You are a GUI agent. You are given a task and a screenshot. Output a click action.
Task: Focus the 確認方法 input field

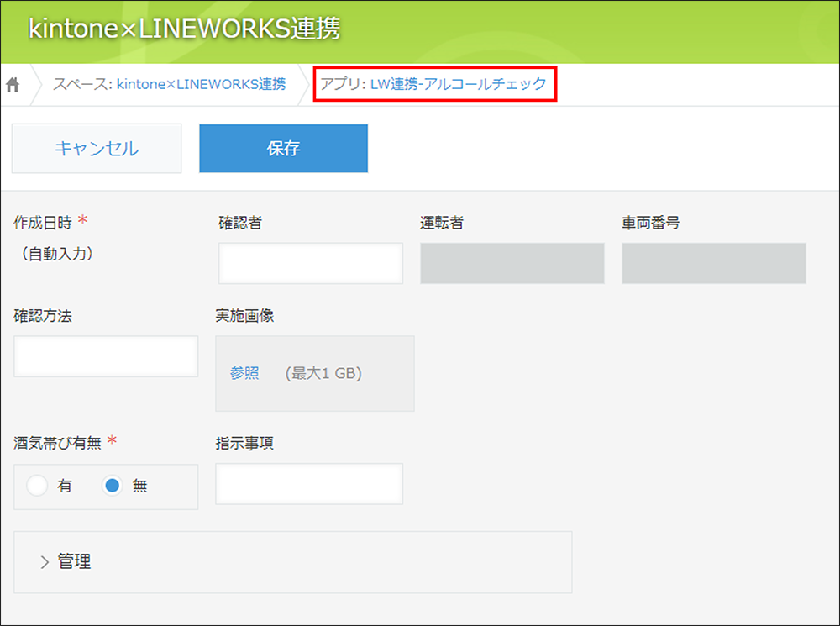point(106,356)
